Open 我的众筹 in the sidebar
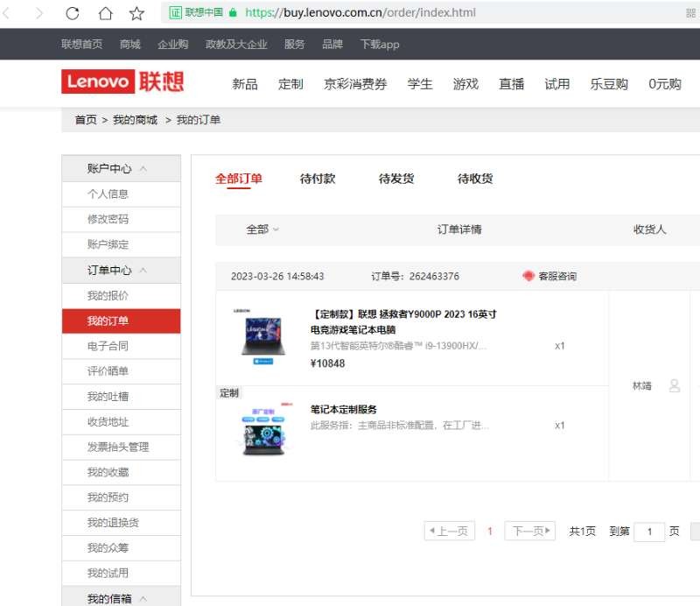 (x=122, y=548)
